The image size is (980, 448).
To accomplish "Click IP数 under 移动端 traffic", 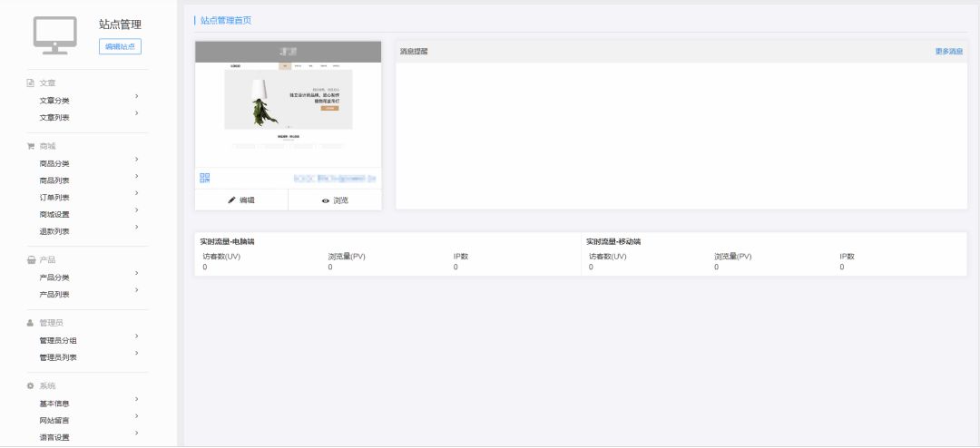I will click(847, 256).
